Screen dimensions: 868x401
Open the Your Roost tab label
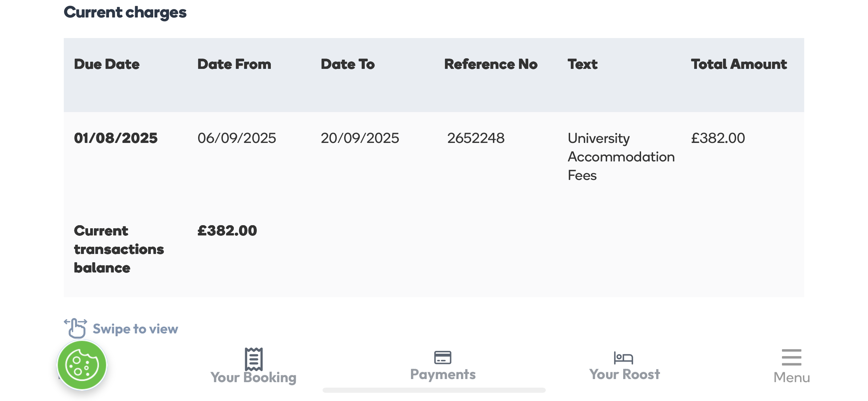point(625,374)
